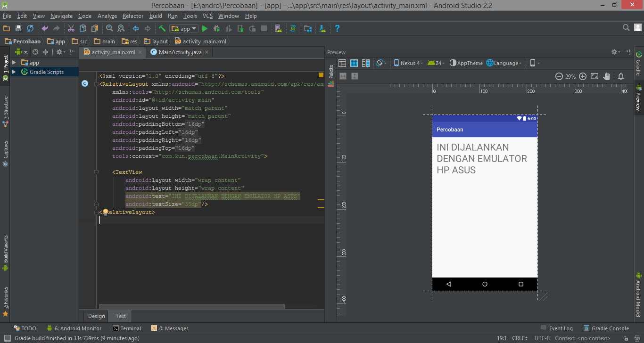The width and height of the screenshot is (644, 343).
Task: Open the Event Log panel
Action: click(557, 328)
